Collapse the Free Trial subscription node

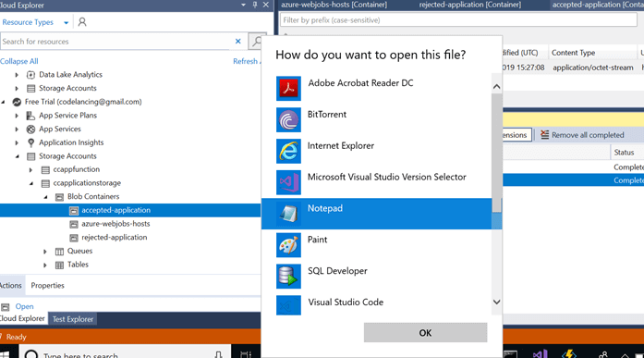[x=4, y=102]
